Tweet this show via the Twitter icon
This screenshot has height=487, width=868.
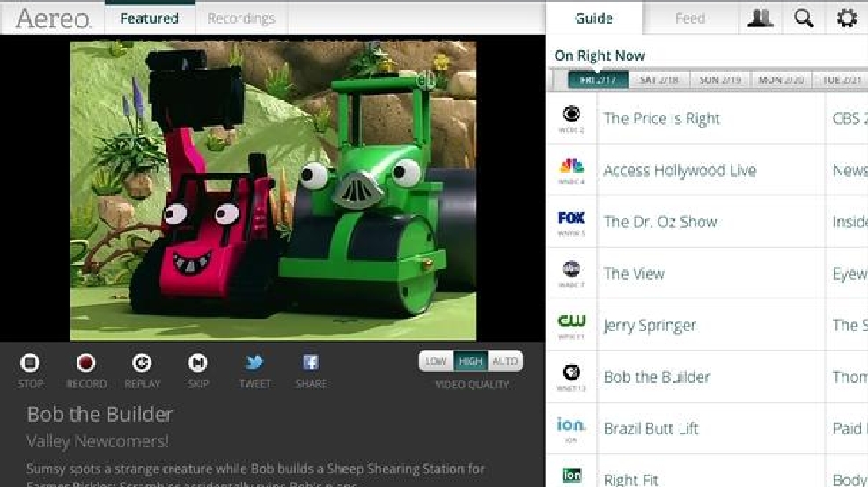point(254,363)
